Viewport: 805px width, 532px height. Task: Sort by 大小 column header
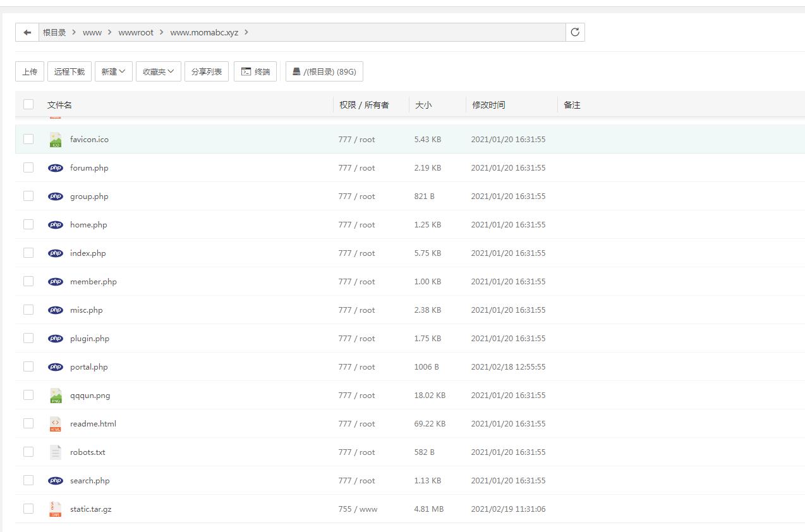point(423,105)
